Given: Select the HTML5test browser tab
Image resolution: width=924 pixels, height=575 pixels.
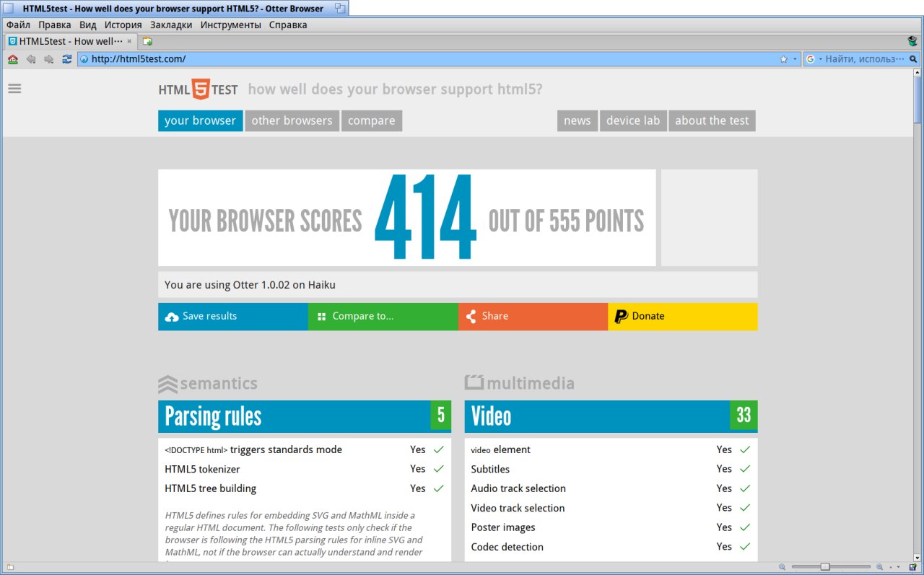Looking at the screenshot, I should tap(71, 41).
